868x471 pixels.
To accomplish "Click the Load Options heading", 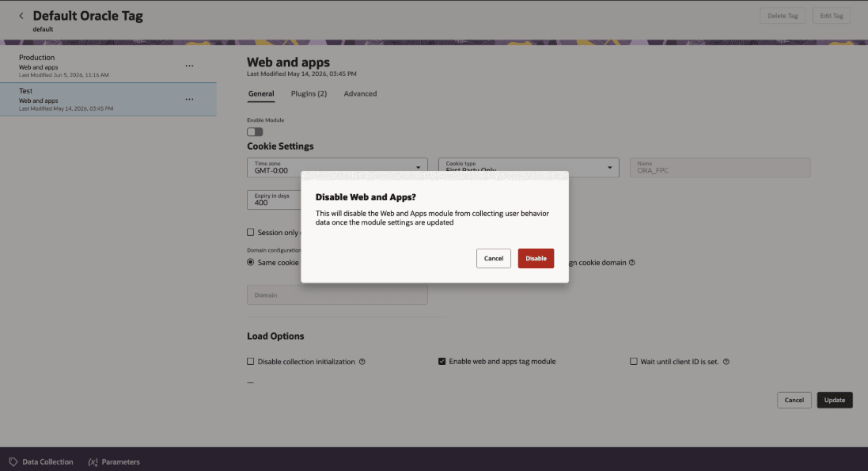I will (275, 336).
